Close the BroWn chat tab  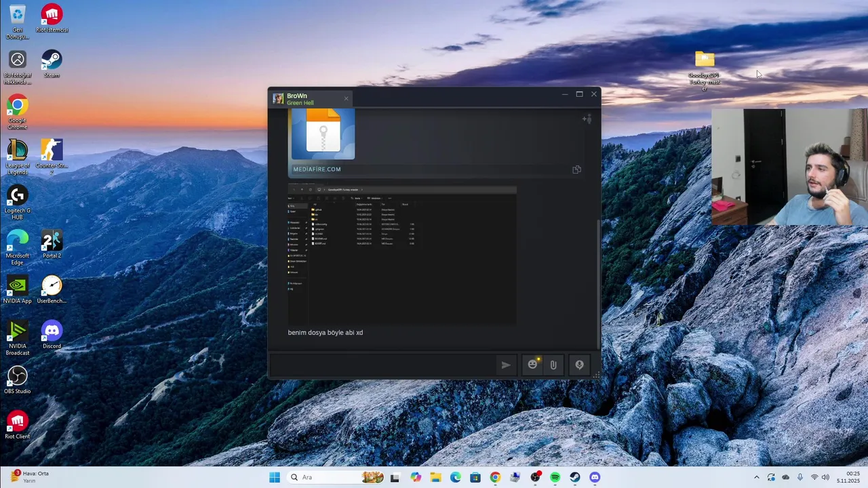346,99
